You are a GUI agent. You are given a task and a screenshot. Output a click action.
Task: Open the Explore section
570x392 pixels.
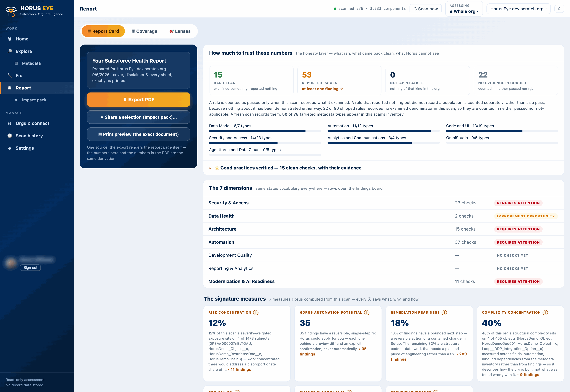tap(37, 51)
